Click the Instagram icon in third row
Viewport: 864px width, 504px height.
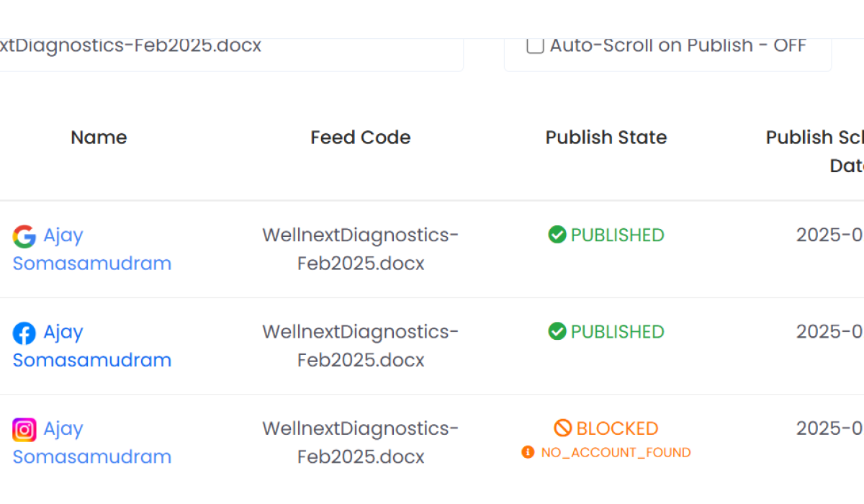[24, 430]
